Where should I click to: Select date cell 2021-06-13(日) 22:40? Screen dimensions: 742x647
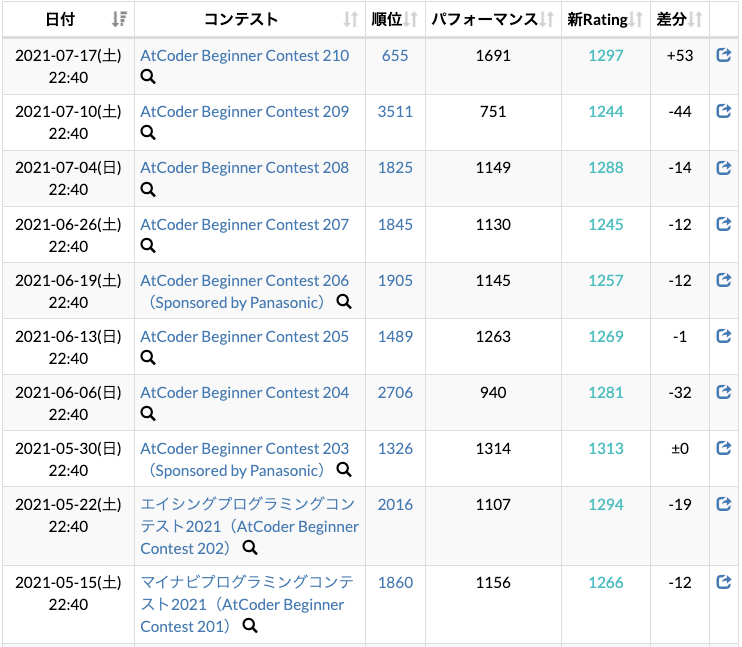[69, 347]
